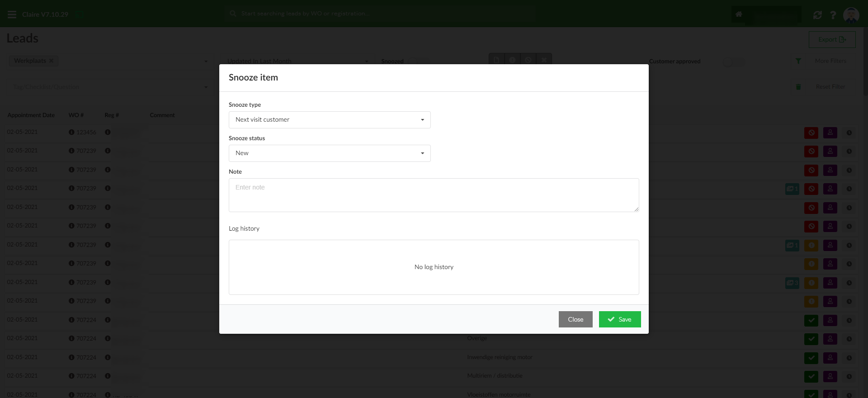Toggle the Snoozed switch
Screen dimensions: 868x398
point(419,62)
